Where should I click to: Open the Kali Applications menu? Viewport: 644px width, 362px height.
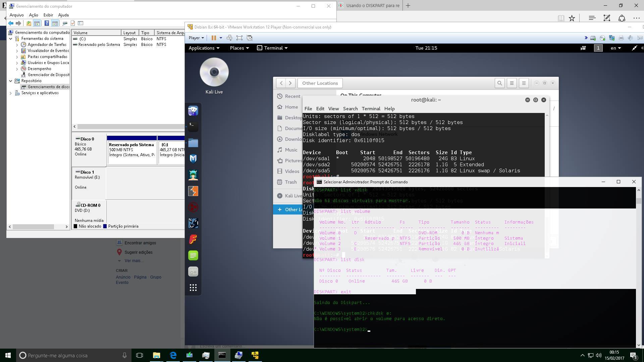204,48
